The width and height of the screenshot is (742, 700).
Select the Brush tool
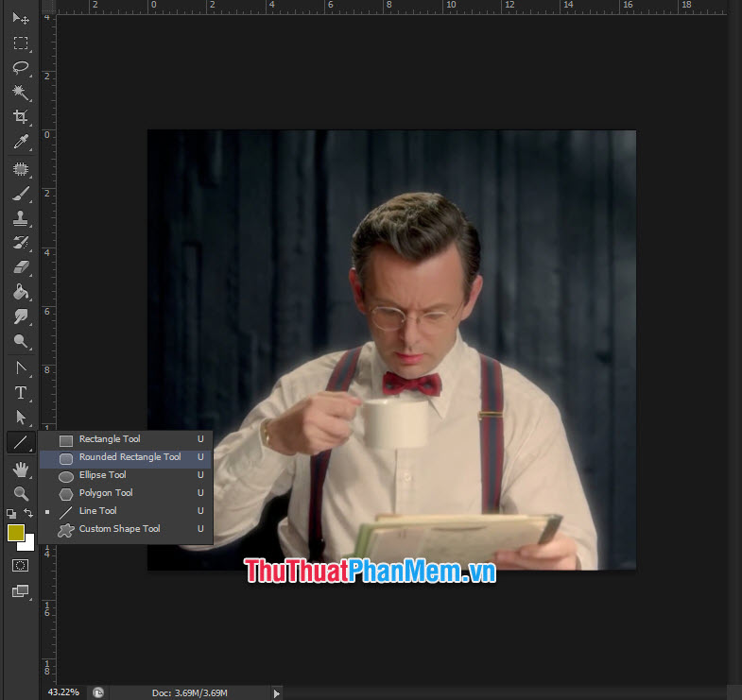tap(21, 194)
